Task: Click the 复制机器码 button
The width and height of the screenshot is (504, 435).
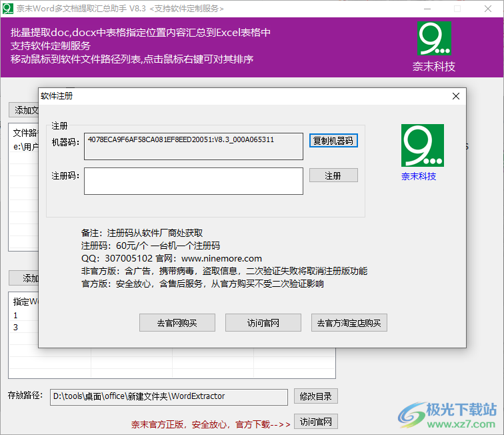Action: [333, 141]
